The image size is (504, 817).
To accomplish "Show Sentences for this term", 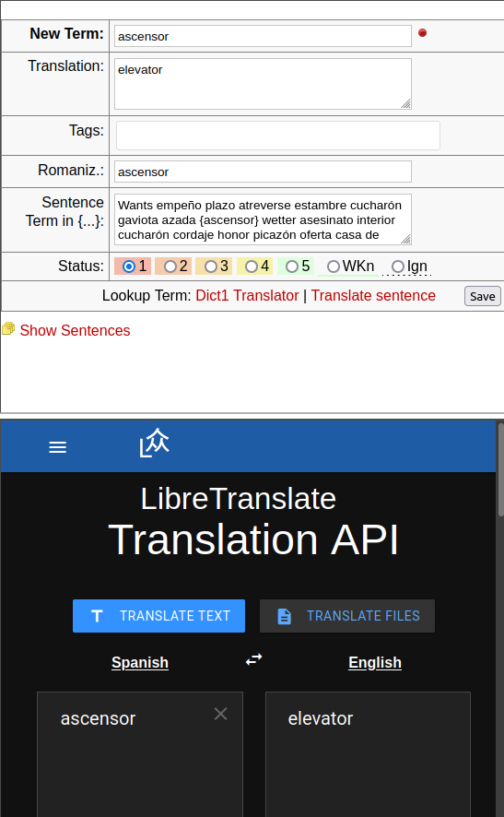I will point(75,330).
